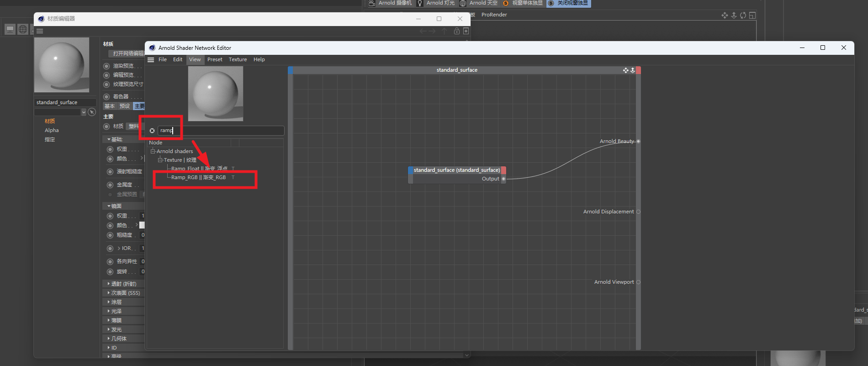Image resolution: width=868 pixels, height=366 pixels.
Task: Click the Arnold Displacement output port
Action: coord(638,212)
